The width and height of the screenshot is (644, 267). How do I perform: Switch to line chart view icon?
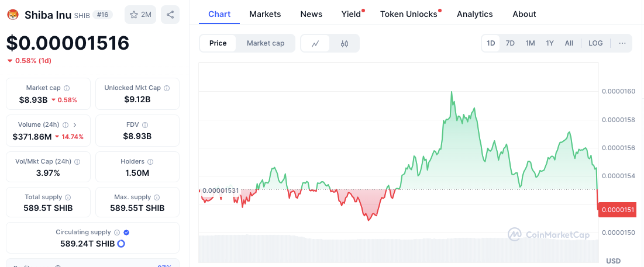pyautogui.click(x=316, y=43)
